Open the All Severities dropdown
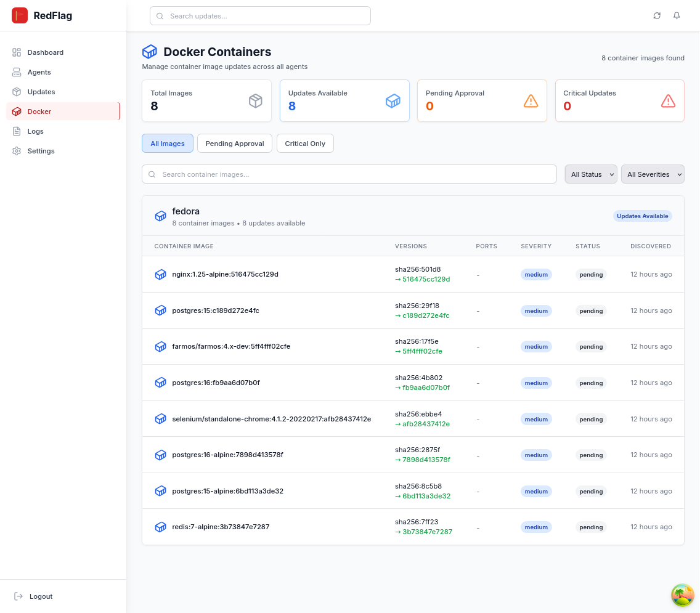This screenshot has height=613, width=700. [653, 174]
